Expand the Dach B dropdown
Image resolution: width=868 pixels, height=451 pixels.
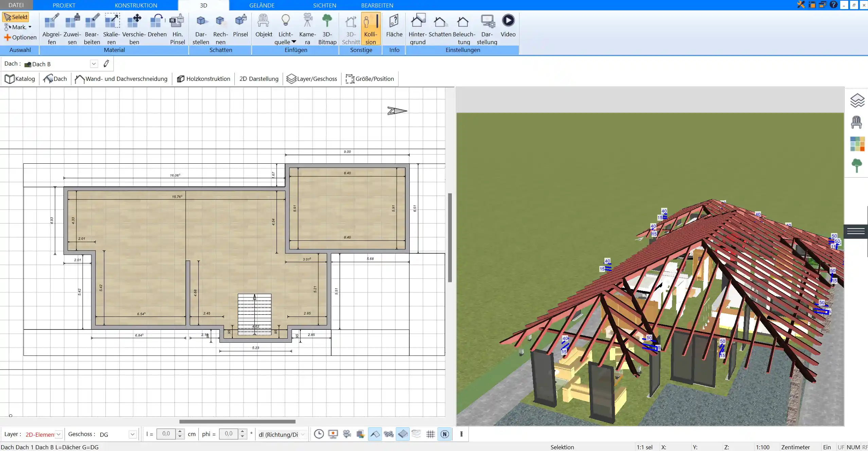(94, 64)
